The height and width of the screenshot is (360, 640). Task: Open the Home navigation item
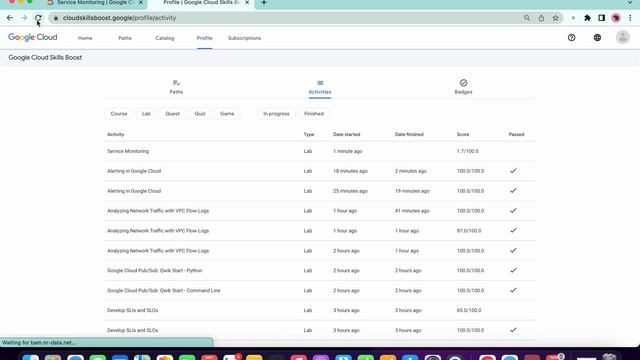[85, 38]
